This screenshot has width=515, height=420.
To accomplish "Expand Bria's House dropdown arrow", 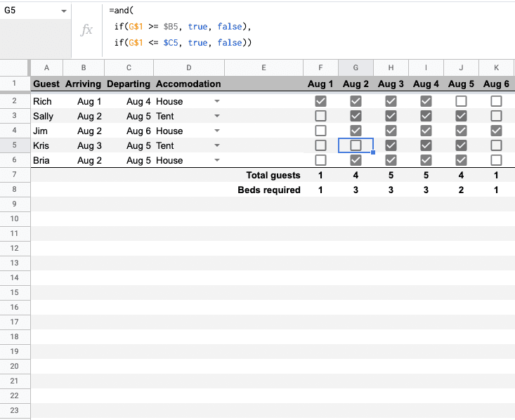I will tap(216, 160).
